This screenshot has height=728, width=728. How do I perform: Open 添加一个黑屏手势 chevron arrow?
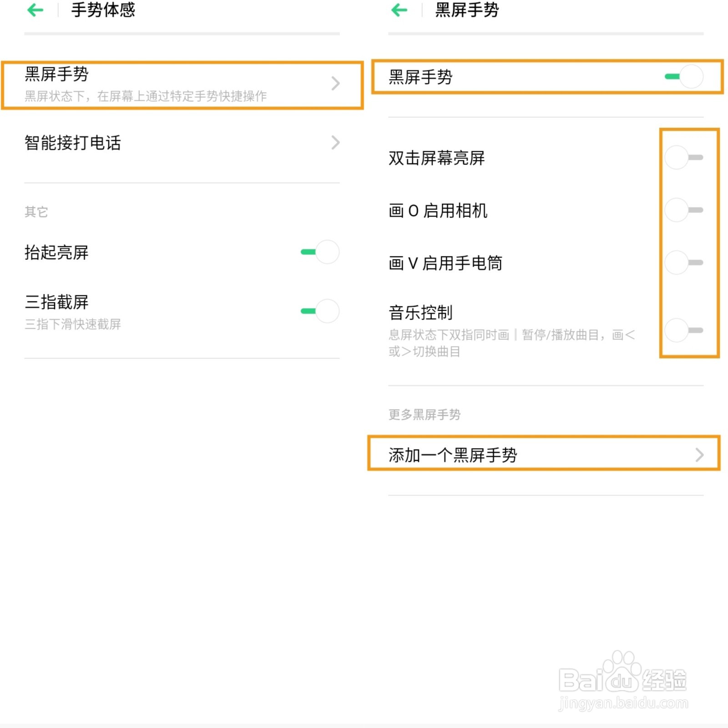coord(699,455)
